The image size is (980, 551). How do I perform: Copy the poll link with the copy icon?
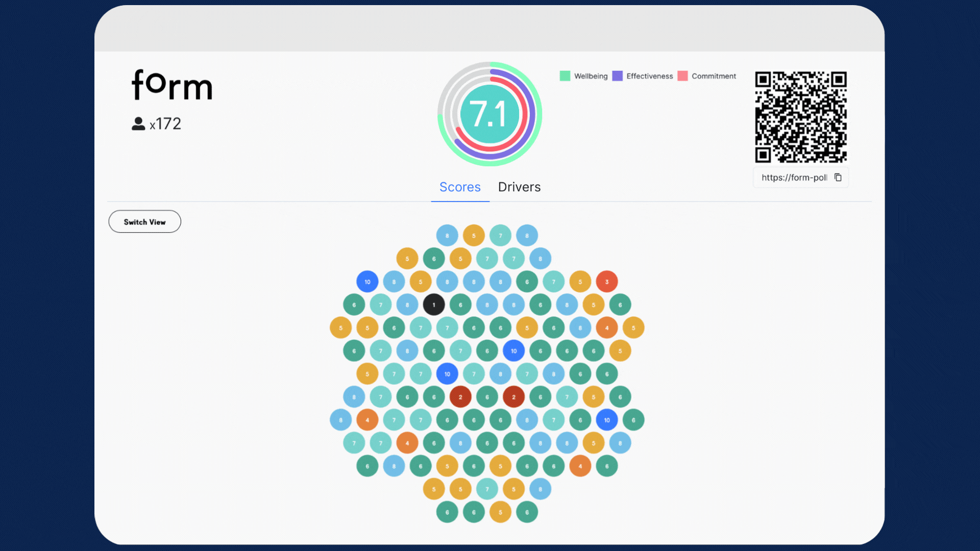(x=838, y=178)
